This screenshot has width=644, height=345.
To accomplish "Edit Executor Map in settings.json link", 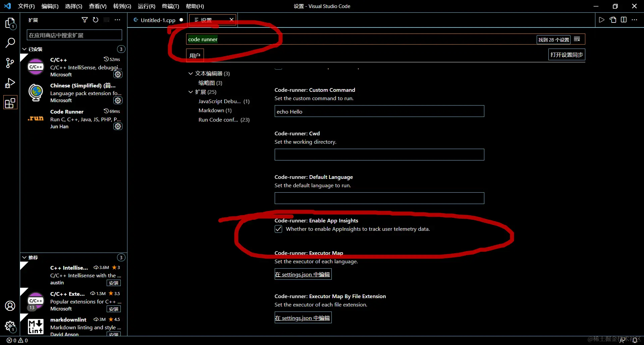I will click(303, 274).
